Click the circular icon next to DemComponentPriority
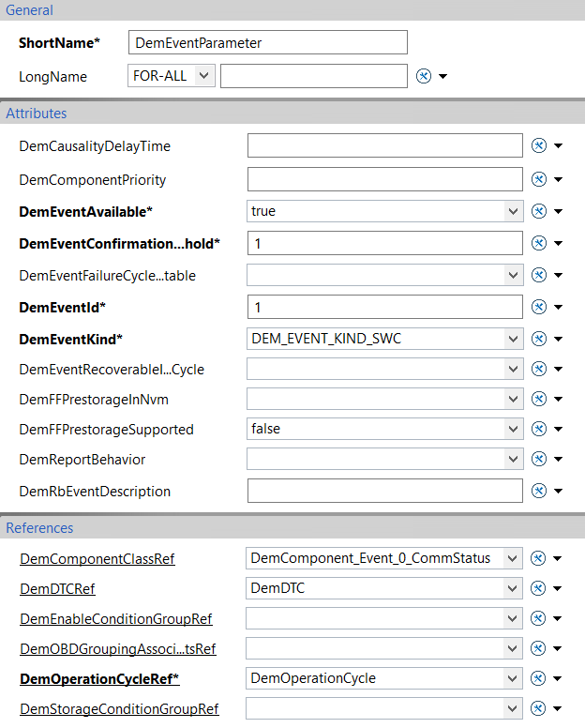The height and width of the screenshot is (728, 585). pos(539,179)
